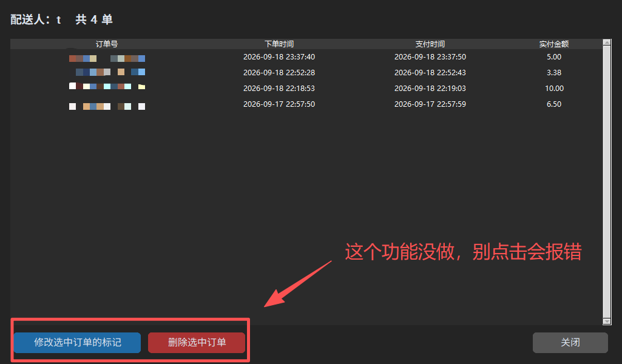The height and width of the screenshot is (364, 622).
Task: Click the 修改选中订单的标记 button
Action: point(77,343)
